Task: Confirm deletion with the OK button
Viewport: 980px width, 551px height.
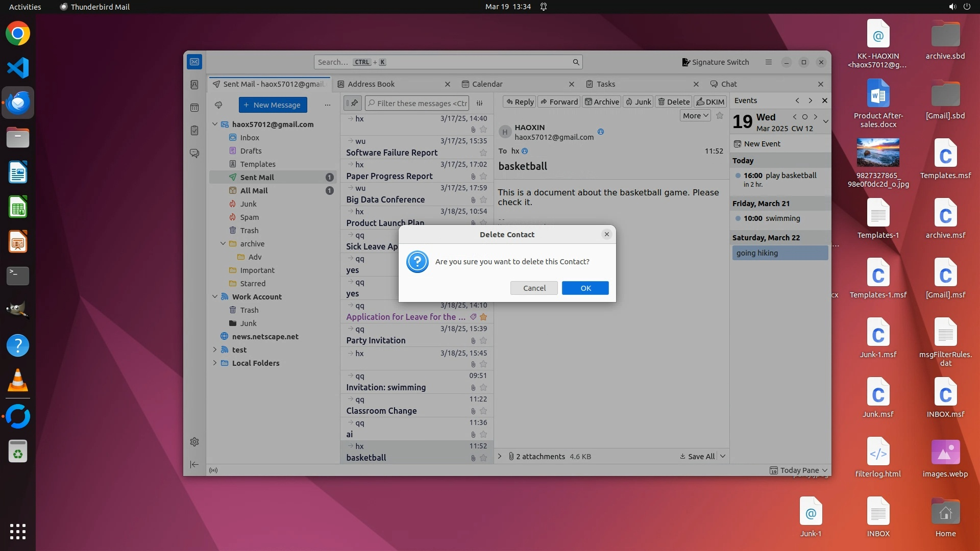Action: [x=585, y=288]
